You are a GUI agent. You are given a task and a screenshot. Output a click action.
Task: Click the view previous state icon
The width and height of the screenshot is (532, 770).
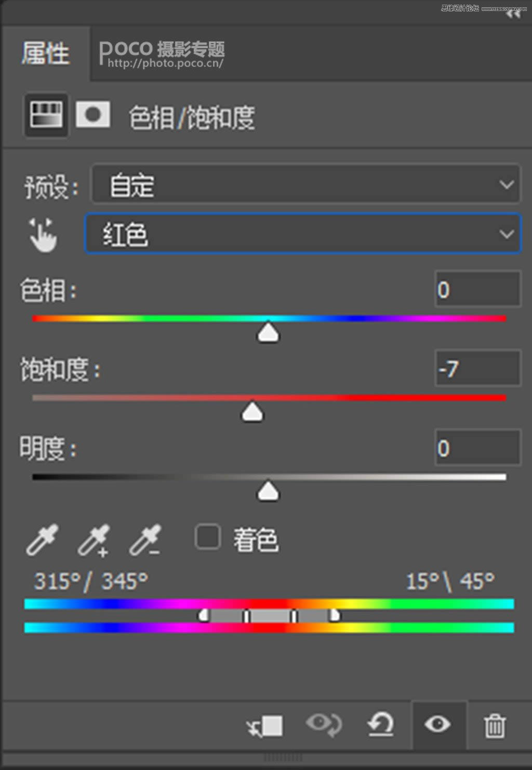pos(324,724)
